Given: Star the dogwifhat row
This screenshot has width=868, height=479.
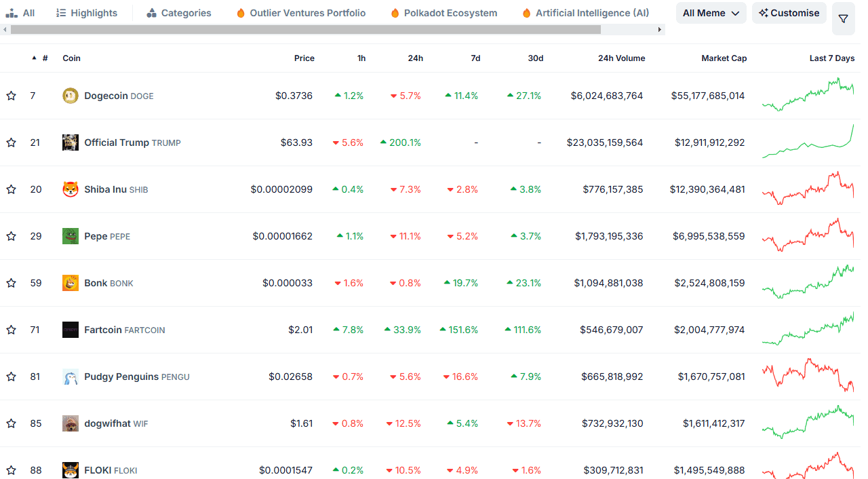Looking at the screenshot, I should [x=11, y=423].
